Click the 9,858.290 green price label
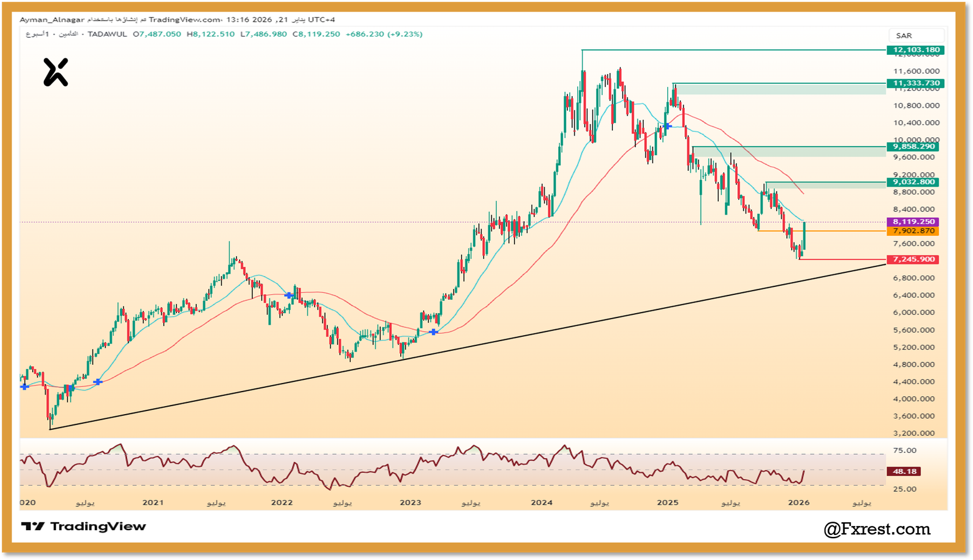Viewport: 973px width, 560px height. pyautogui.click(x=913, y=147)
